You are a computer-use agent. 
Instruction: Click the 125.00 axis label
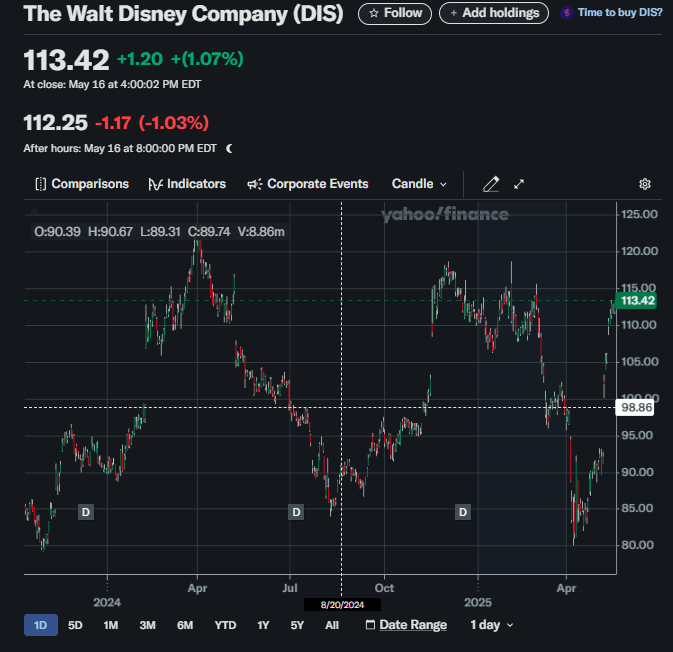[x=639, y=214]
